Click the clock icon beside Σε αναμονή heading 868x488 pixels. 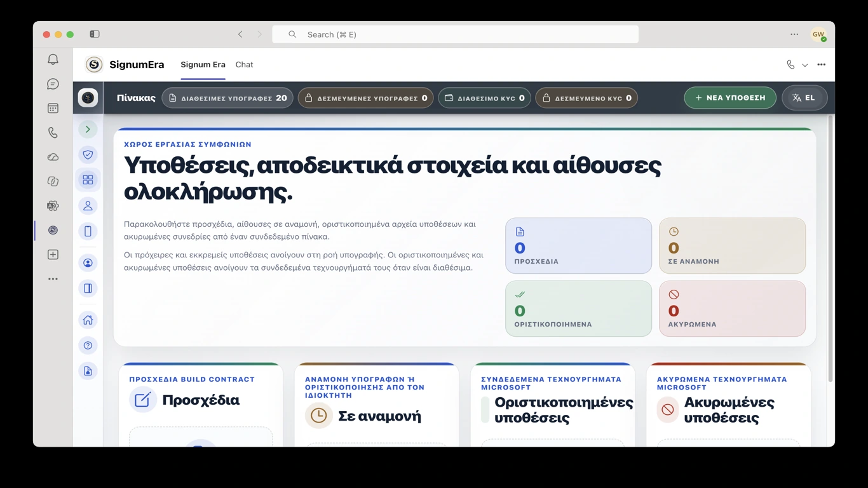pos(319,416)
